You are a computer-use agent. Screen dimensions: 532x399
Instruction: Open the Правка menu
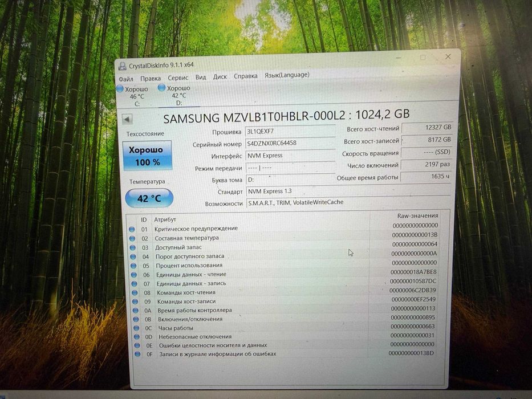click(x=151, y=79)
